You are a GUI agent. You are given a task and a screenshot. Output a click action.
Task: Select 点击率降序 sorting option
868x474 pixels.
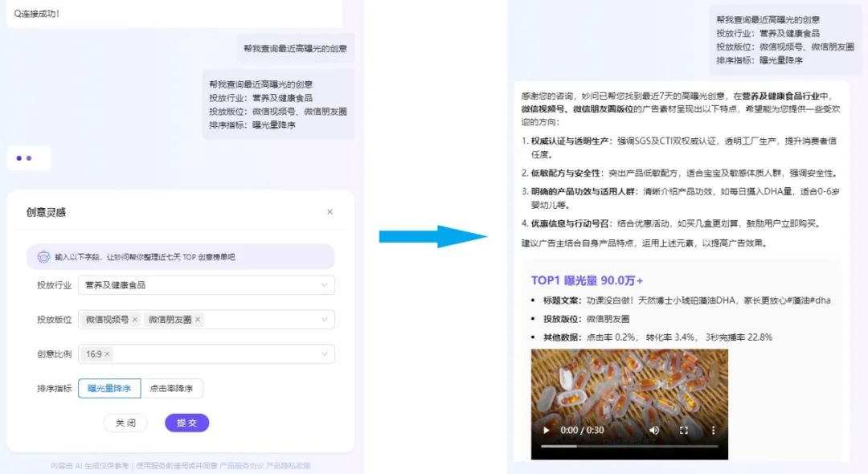(172, 388)
